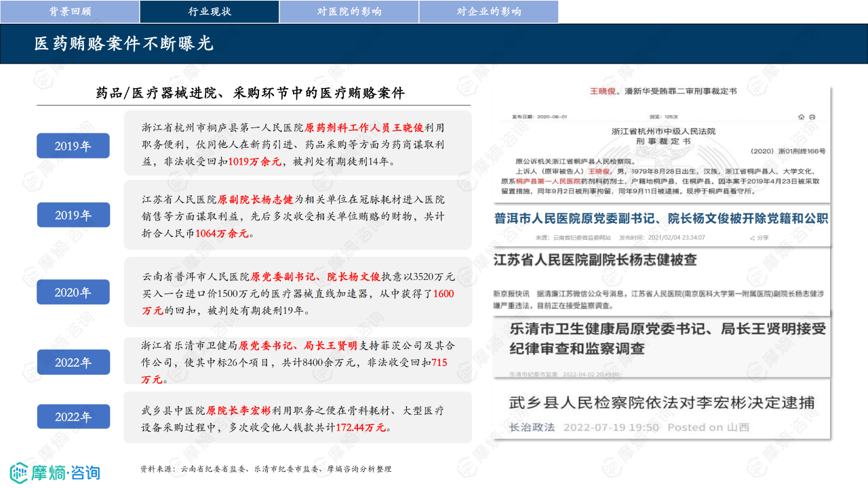
Task: Click the slide title 医药贿赂案件不断曝光
Action: (124, 44)
